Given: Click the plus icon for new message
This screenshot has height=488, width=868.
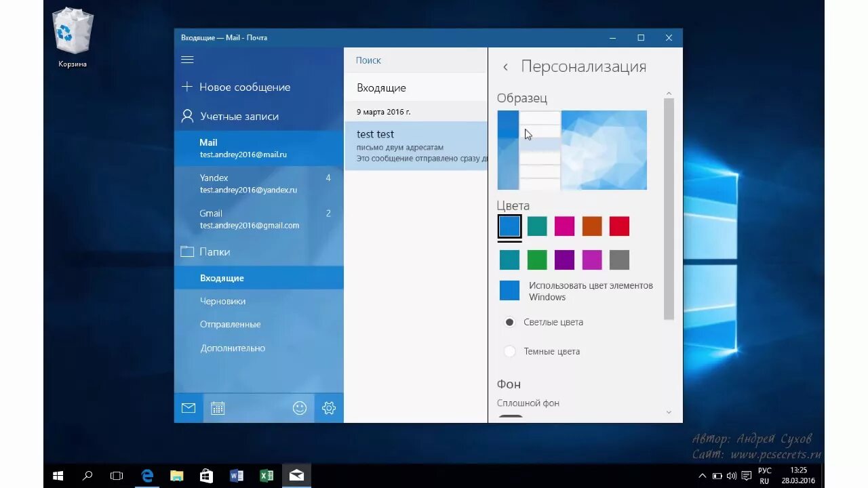Looking at the screenshot, I should click(x=187, y=87).
